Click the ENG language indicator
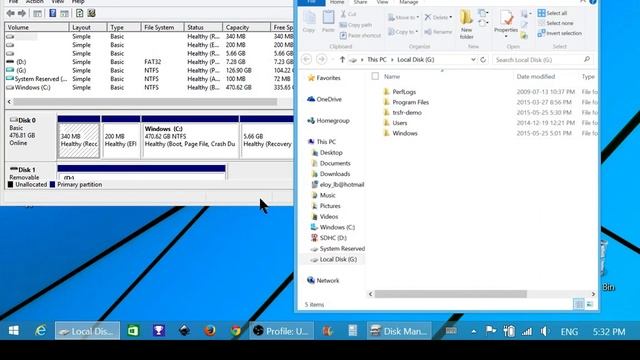The width and height of the screenshot is (640, 360). pyautogui.click(x=569, y=331)
